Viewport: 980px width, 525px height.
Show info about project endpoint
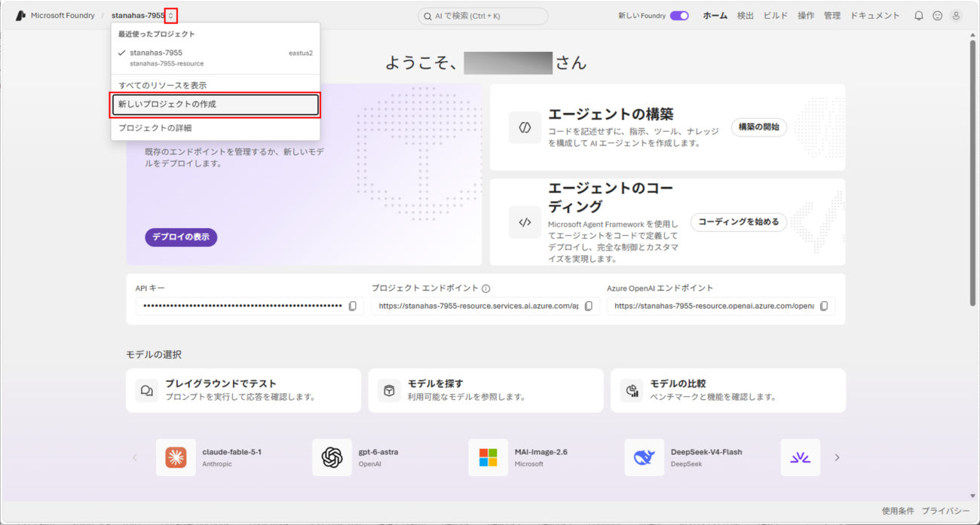pos(486,288)
